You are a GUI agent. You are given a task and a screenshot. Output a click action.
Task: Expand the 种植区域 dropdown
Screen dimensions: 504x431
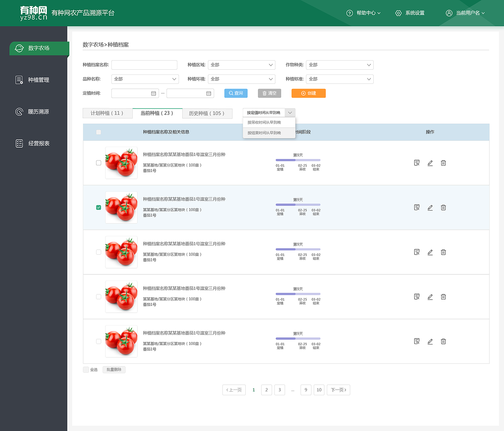(x=241, y=65)
